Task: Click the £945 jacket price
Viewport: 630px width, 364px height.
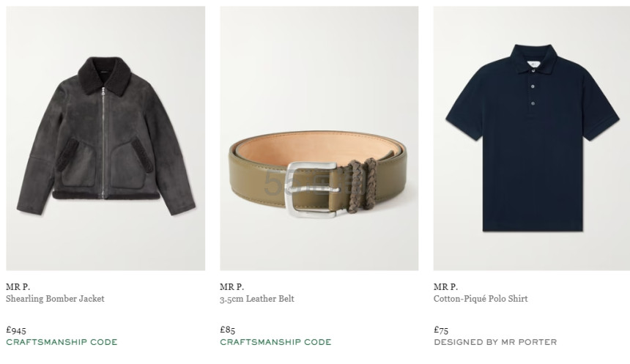Action: (x=16, y=330)
